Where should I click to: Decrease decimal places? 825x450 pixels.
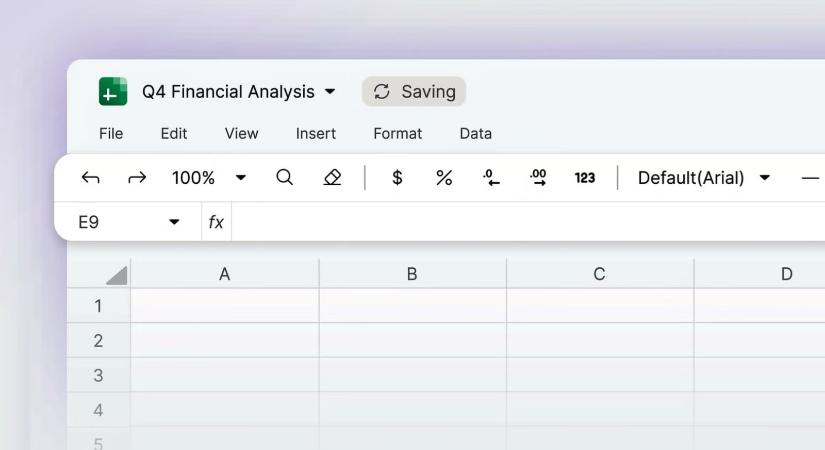tap(491, 178)
